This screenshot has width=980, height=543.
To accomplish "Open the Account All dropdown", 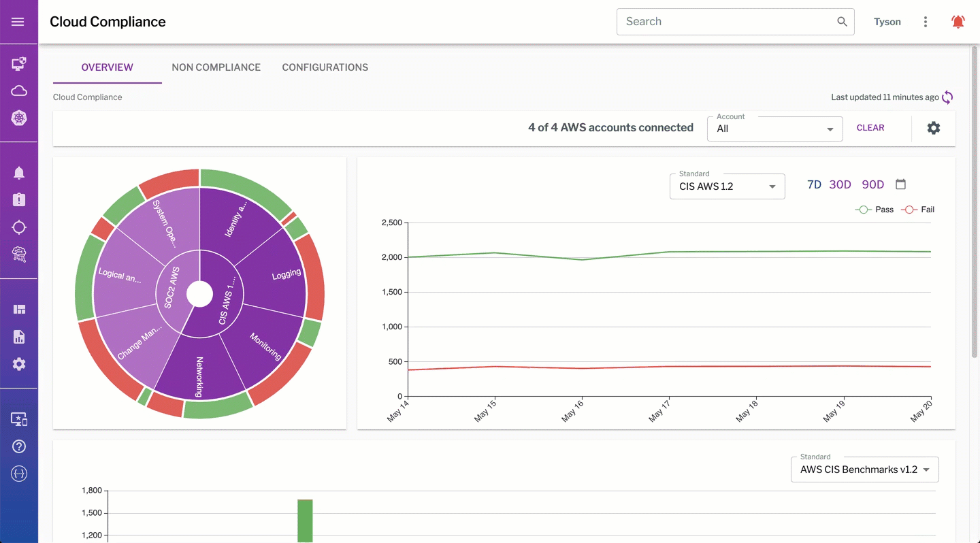I will [775, 129].
